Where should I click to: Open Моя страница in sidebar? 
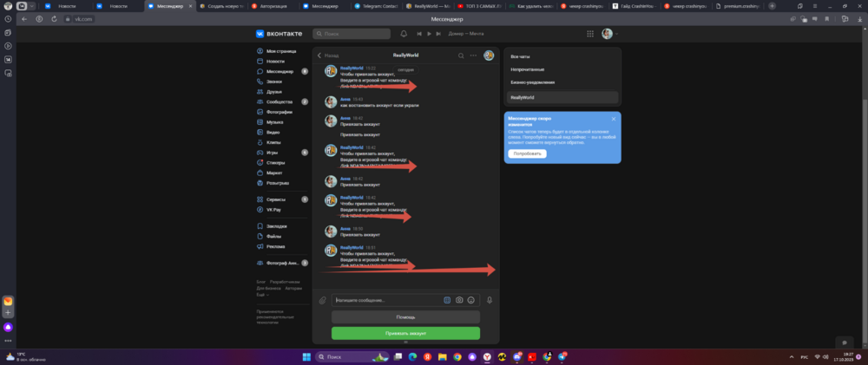281,51
